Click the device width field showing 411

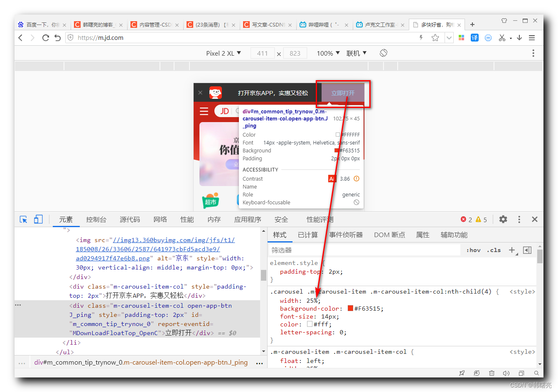[262, 53]
